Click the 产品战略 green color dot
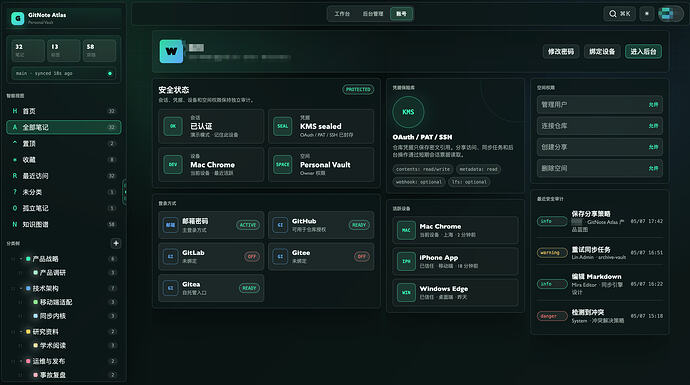The height and width of the screenshot is (385, 690). [28, 259]
